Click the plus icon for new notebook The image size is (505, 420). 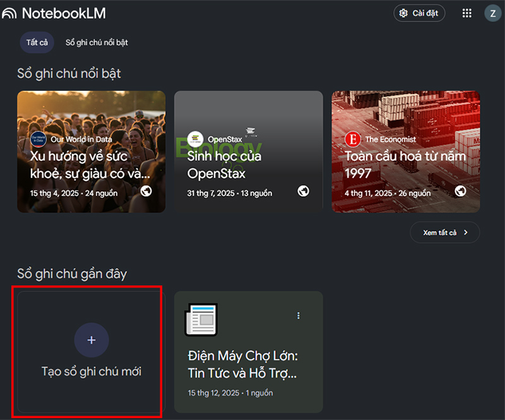(92, 340)
